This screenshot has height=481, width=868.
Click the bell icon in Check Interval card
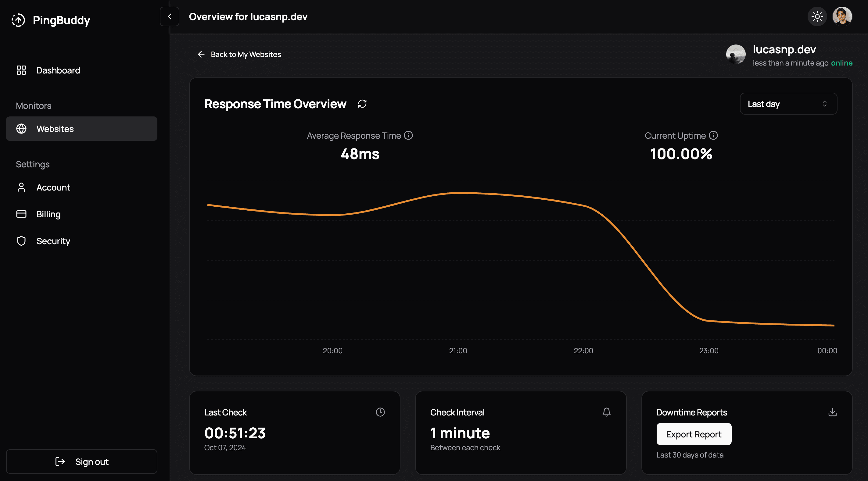coord(607,412)
